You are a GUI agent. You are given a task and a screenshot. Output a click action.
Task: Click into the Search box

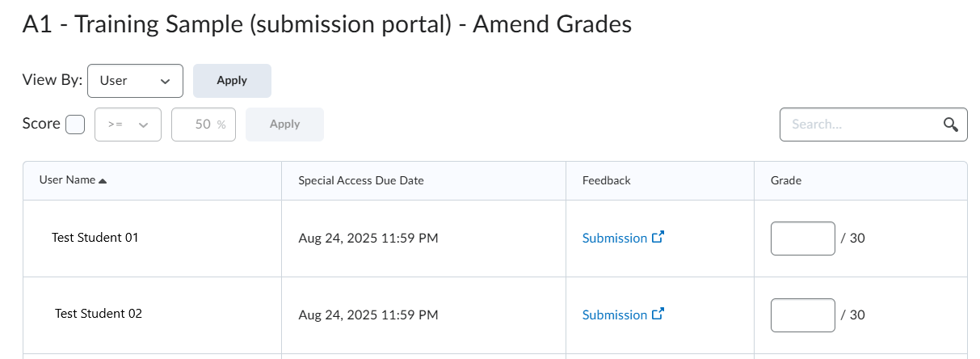point(860,125)
